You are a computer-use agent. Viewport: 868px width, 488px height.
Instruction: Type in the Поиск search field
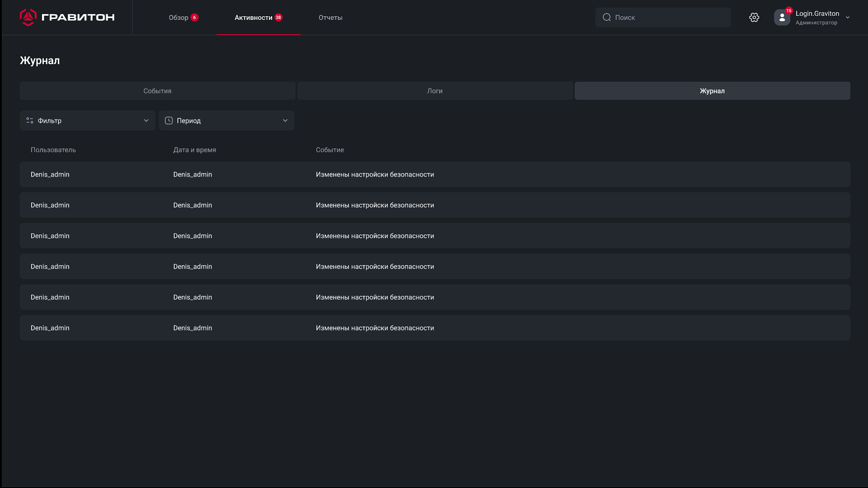click(669, 17)
